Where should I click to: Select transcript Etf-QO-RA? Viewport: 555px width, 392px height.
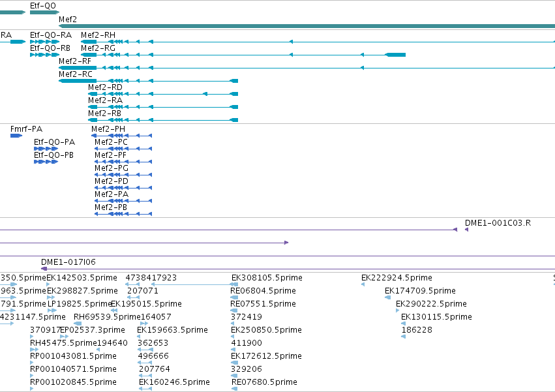pos(44,42)
